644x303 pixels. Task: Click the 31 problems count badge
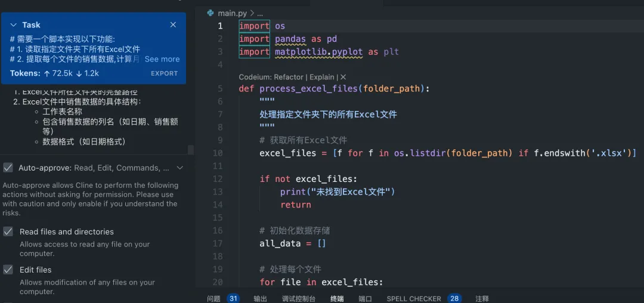click(234, 299)
